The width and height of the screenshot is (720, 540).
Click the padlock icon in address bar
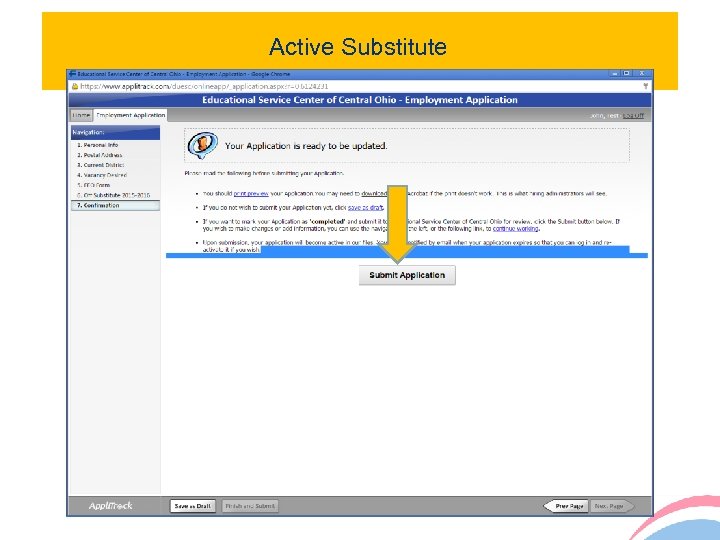coord(74,86)
